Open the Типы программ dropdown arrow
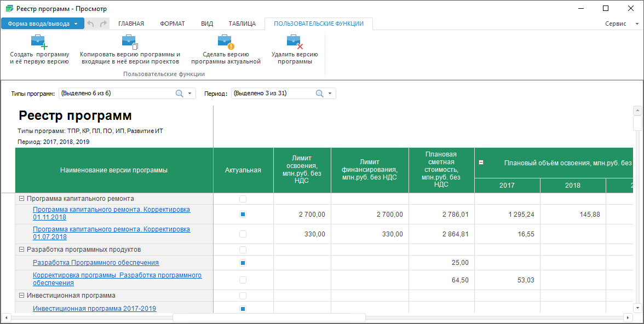Screen dimensions: 644x324 189,94
